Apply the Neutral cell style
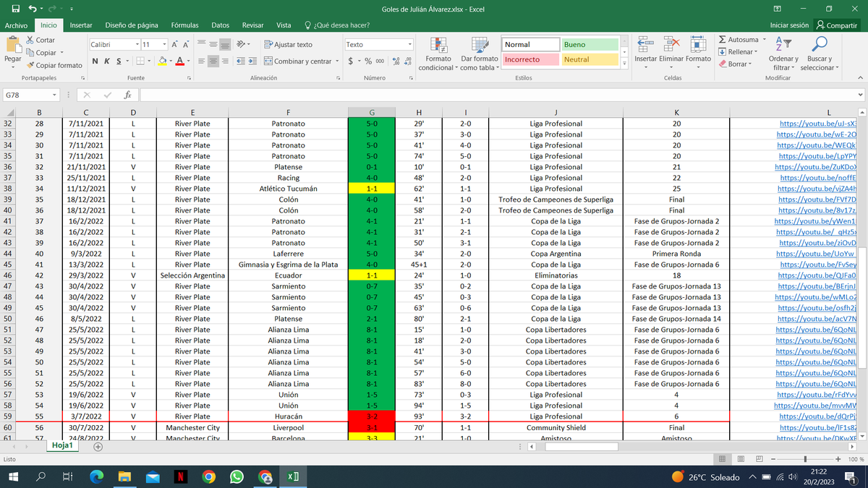The height and width of the screenshot is (488, 868). click(x=590, y=60)
